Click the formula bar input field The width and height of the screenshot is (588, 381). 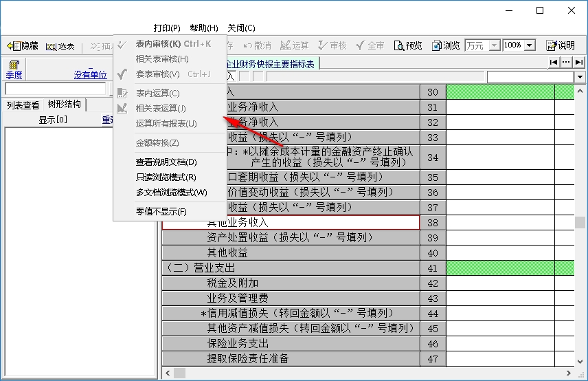375,77
